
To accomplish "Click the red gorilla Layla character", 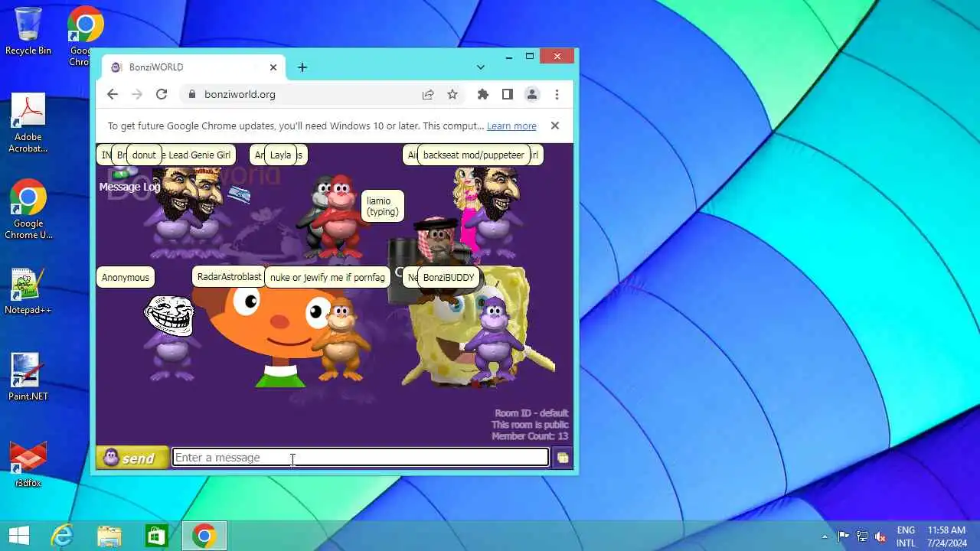I will click(x=341, y=216).
